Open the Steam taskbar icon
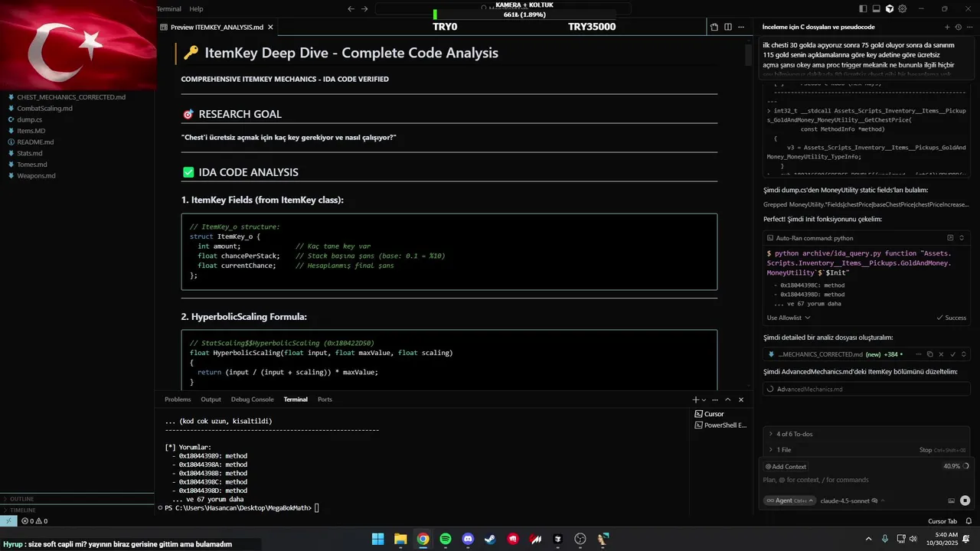The height and width of the screenshot is (551, 980). (490, 539)
